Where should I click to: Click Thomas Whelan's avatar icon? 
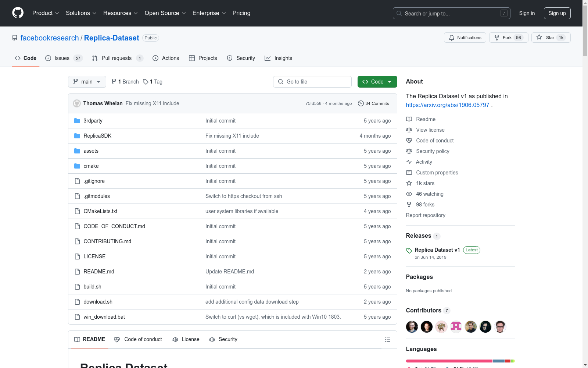pyautogui.click(x=77, y=103)
